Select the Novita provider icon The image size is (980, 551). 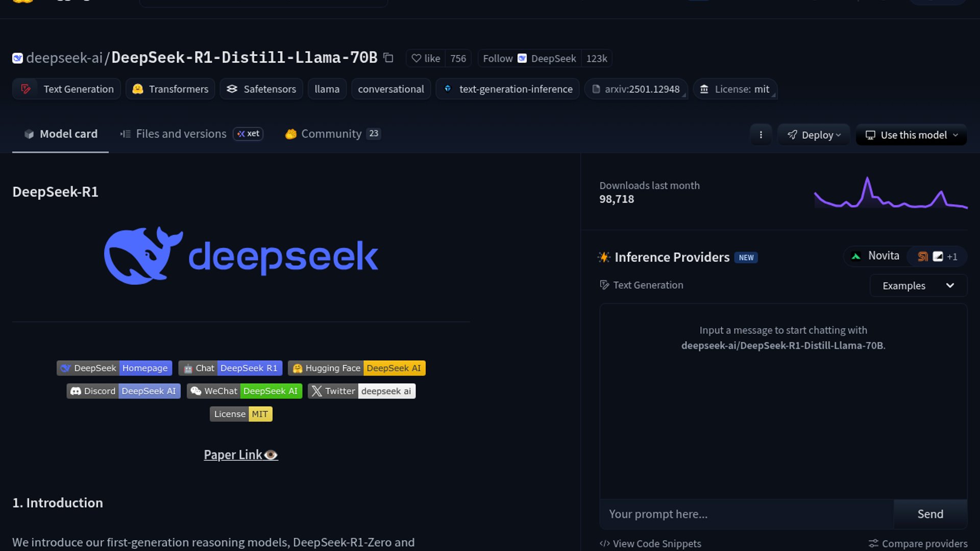pyautogui.click(x=856, y=256)
